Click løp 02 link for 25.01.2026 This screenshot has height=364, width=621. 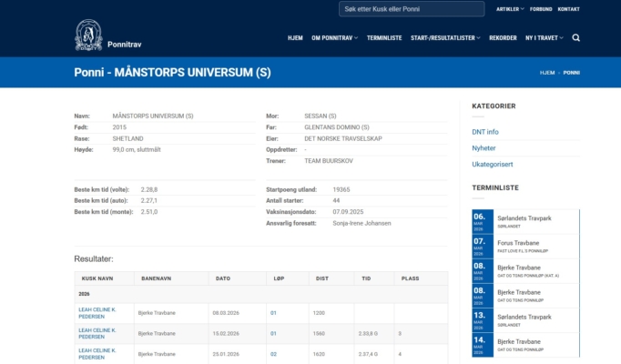tap(273, 354)
